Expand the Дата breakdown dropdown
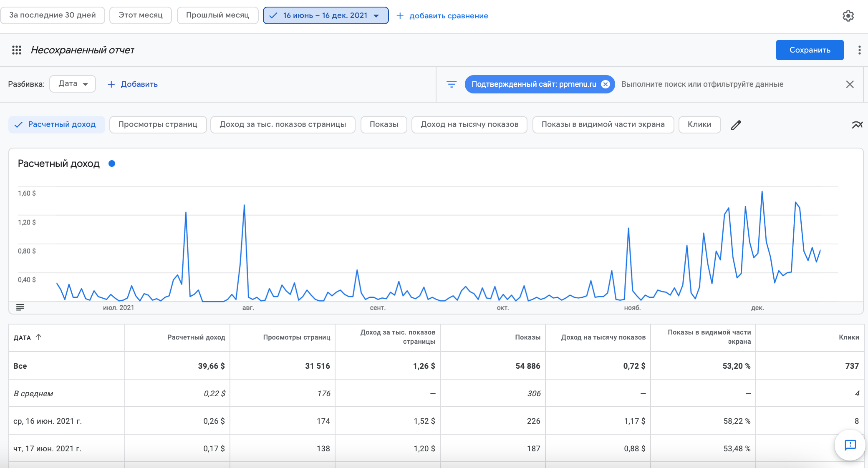The width and height of the screenshot is (868, 468). point(73,84)
